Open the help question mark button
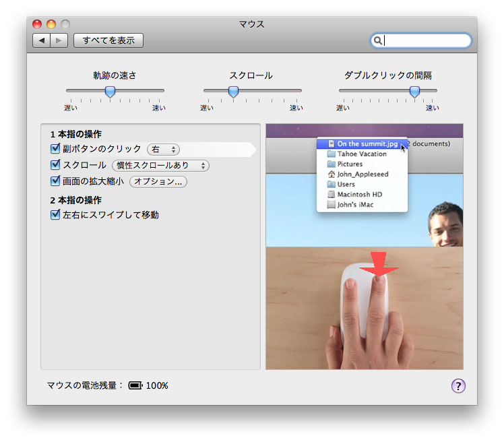 [x=458, y=385]
